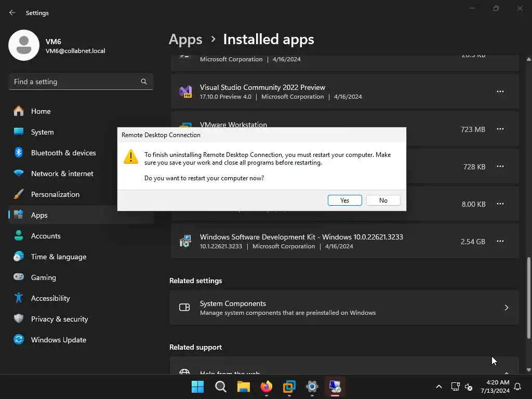Open System settings section
Image resolution: width=532 pixels, height=399 pixels.
pyautogui.click(x=81, y=132)
